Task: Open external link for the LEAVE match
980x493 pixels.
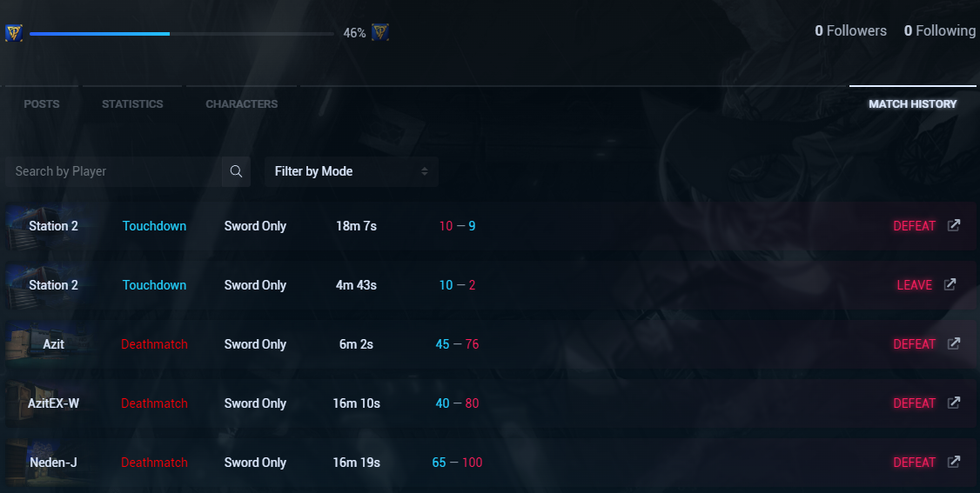Action: 950,284
